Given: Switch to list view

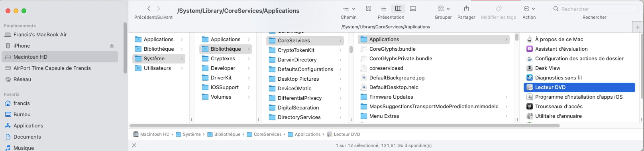Looking at the screenshot, I should point(383,8).
